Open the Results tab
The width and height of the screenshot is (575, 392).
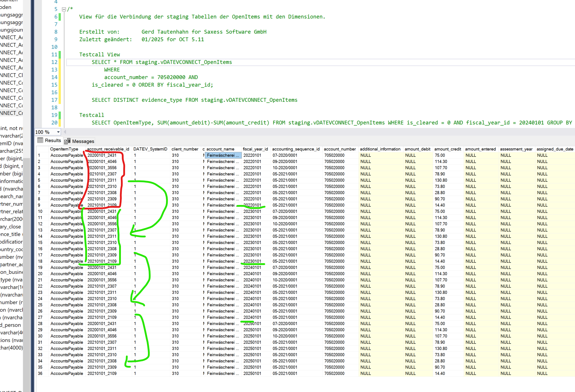[x=53, y=140]
